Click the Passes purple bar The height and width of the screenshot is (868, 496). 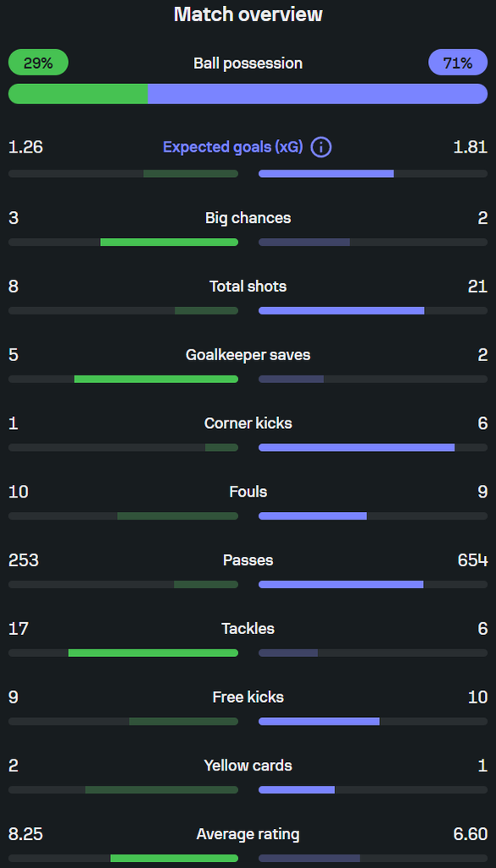click(341, 585)
